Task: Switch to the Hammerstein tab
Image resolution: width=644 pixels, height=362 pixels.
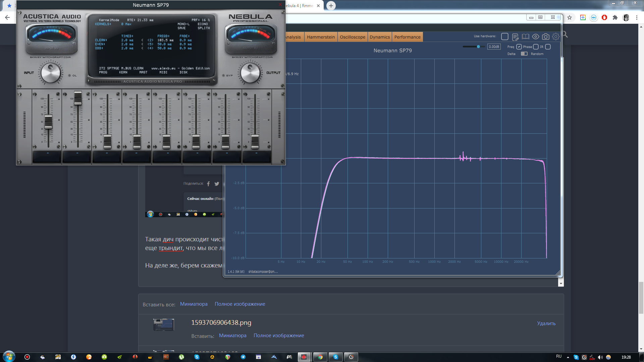Action: pos(321,37)
